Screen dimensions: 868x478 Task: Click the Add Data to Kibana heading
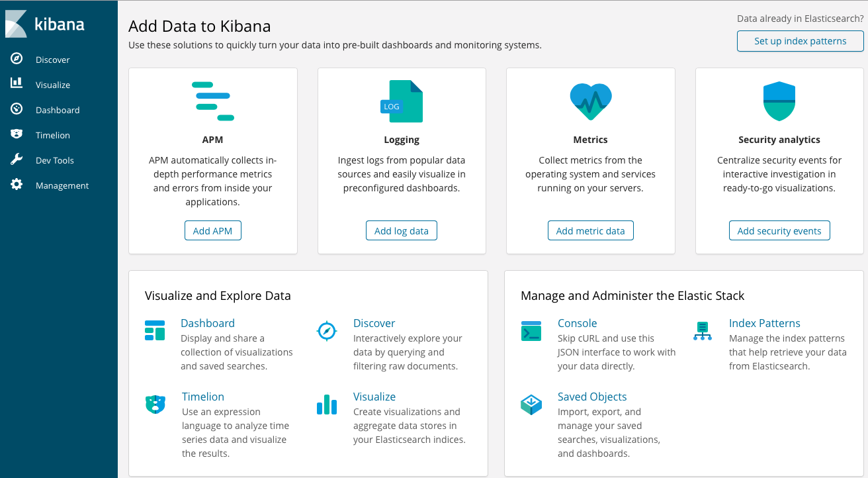tap(200, 26)
